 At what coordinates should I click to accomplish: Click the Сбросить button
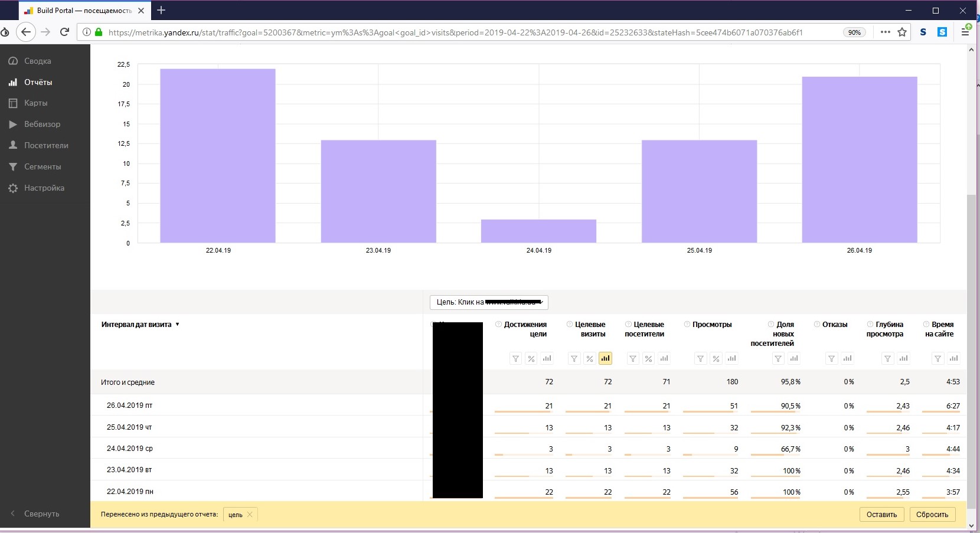point(932,514)
